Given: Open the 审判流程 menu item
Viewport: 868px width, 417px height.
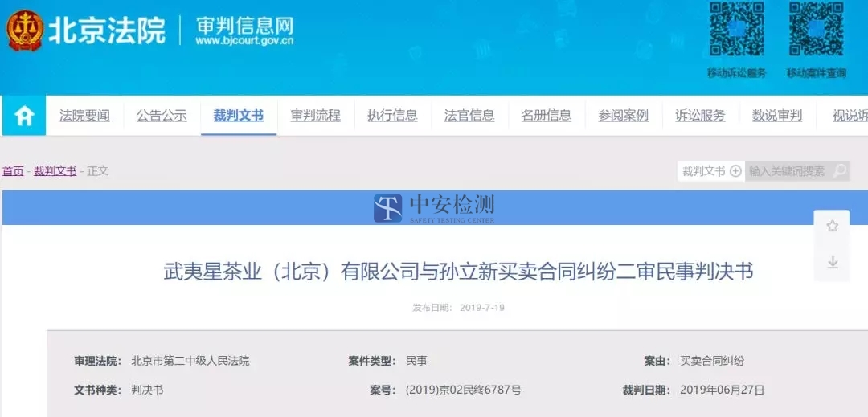Looking at the screenshot, I should (315, 116).
